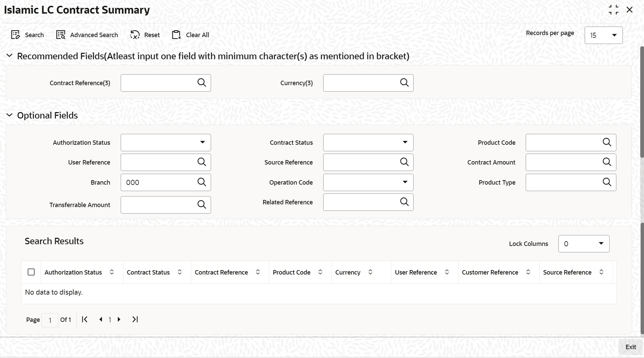Click the Branch field search icon
Viewport: 644px width, 358px height.
[202, 182]
